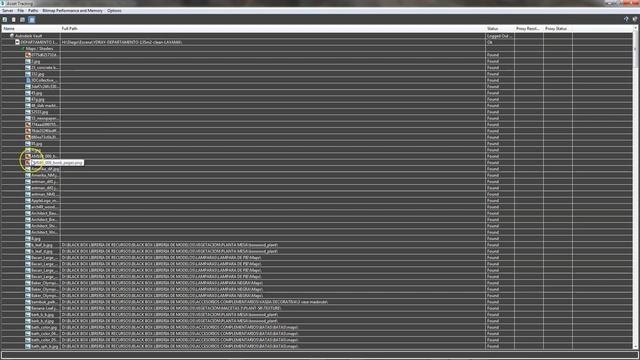Click the vertical scrollbar up arrow
The image size is (640, 360).
tap(636, 28)
